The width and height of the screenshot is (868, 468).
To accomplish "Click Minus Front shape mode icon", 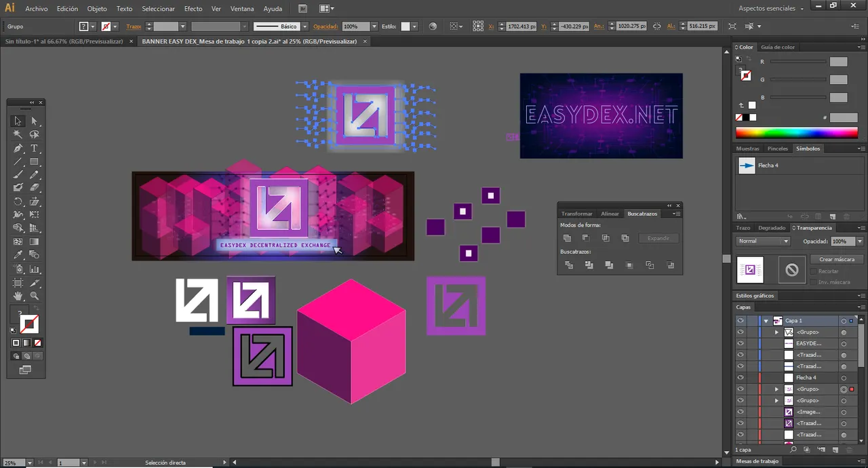I will tap(586, 238).
